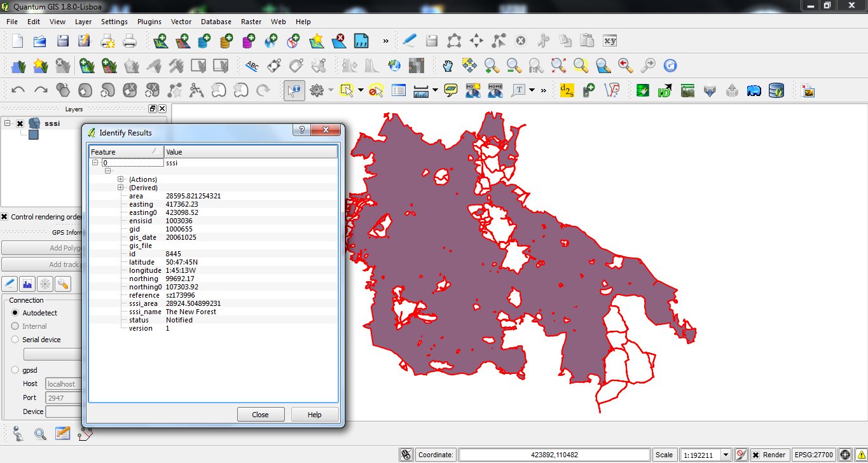Viewport: 868px width, 463px height.
Task: Click the Node tool icon
Action: (499, 41)
